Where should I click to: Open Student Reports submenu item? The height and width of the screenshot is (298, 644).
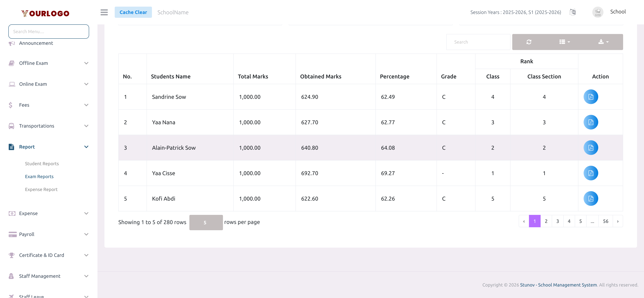pyautogui.click(x=42, y=164)
